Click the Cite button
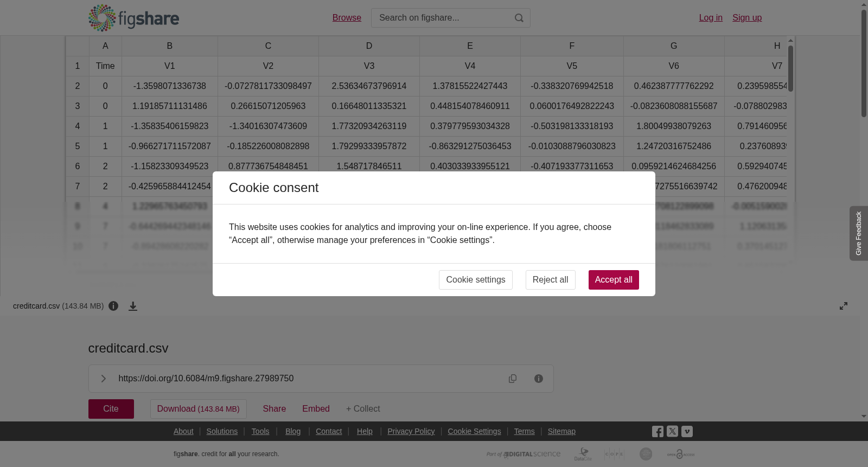This screenshot has width=868, height=467. click(111, 409)
